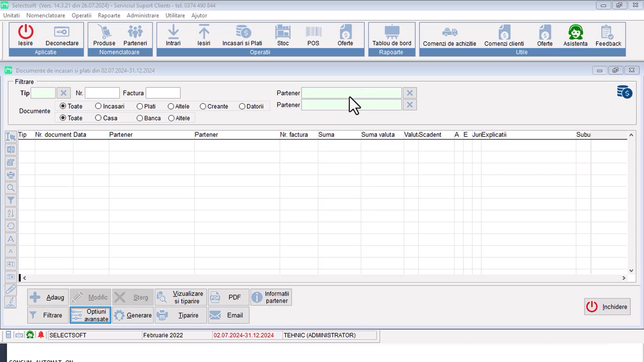Click the Tablou de bord reports icon
Screen dimensions: 644x362
coord(391,35)
